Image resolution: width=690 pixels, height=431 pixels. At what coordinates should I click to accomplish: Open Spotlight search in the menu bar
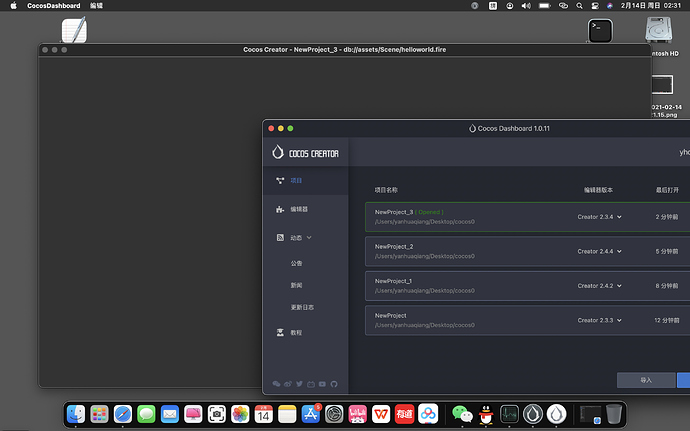click(580, 6)
